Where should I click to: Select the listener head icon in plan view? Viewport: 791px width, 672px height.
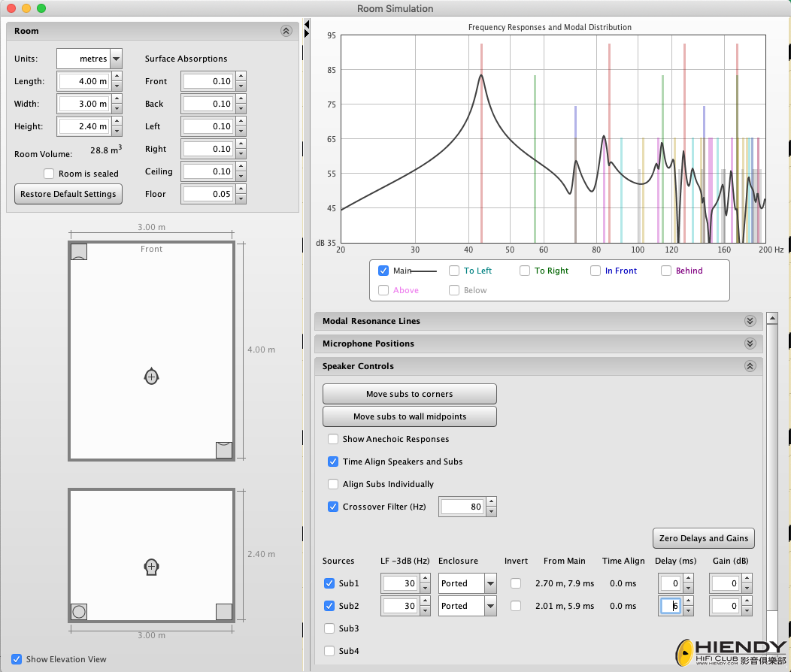click(x=151, y=377)
